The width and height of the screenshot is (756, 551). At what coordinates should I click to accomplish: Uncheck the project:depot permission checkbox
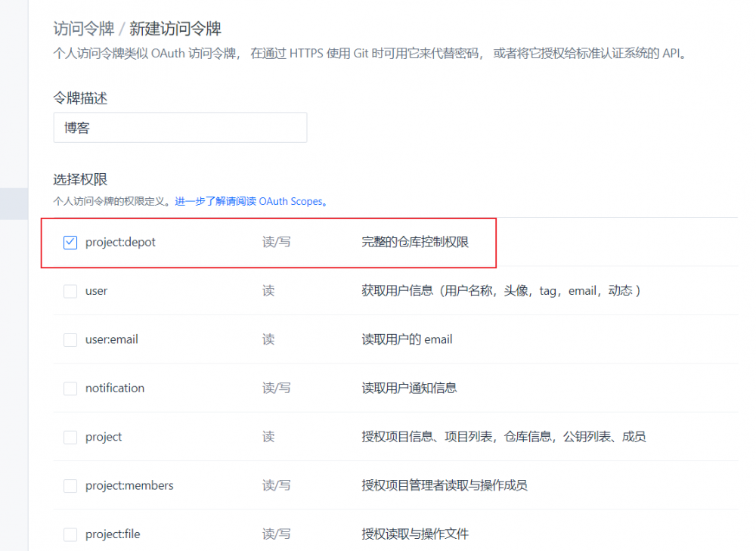point(70,242)
